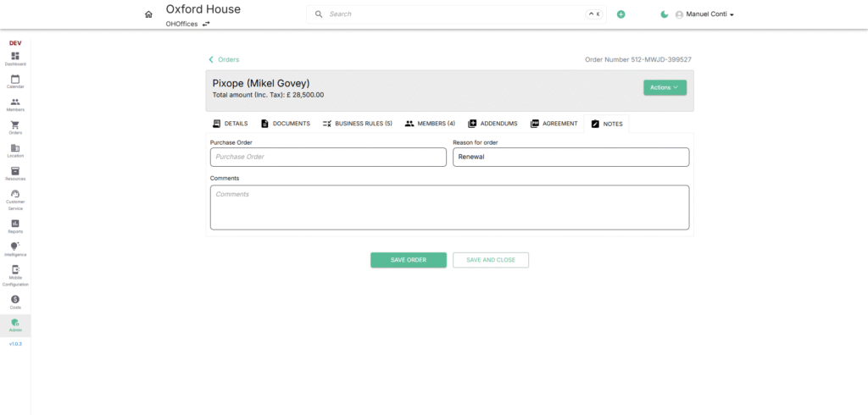Viewport: 868px width, 415px height.
Task: Click the Save and Close button
Action: click(491, 260)
